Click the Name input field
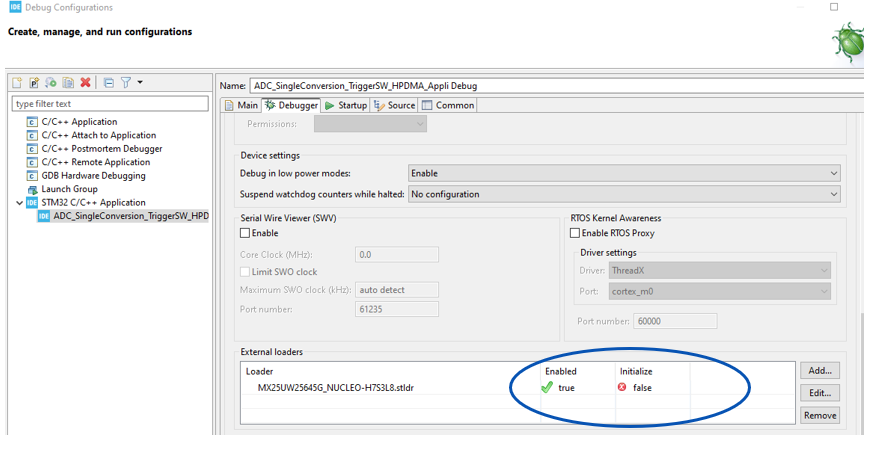The width and height of the screenshot is (888, 452). pyautogui.click(x=556, y=86)
